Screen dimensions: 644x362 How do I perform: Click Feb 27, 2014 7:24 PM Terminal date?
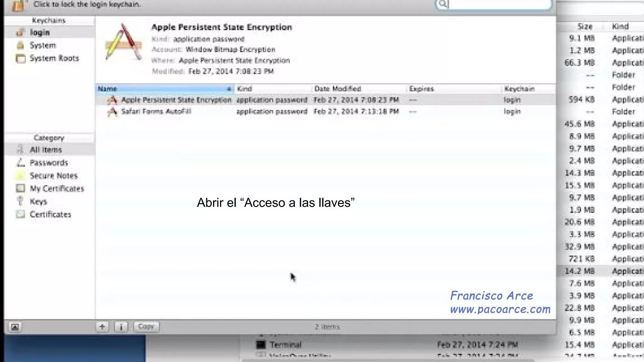477,345
